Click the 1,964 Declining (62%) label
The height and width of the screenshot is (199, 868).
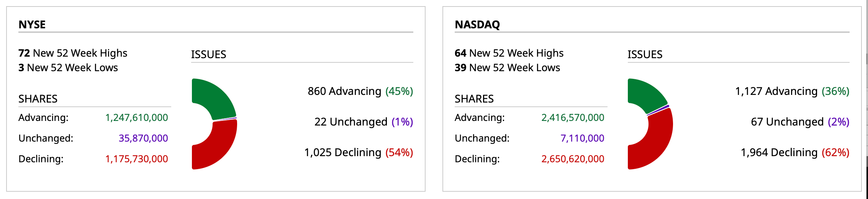pyautogui.click(x=795, y=152)
